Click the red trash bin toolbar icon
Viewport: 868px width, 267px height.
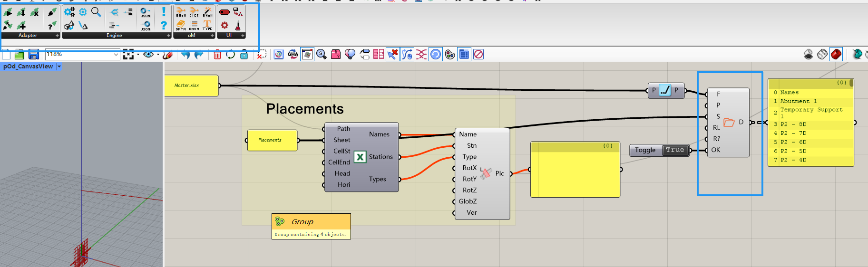[217, 55]
